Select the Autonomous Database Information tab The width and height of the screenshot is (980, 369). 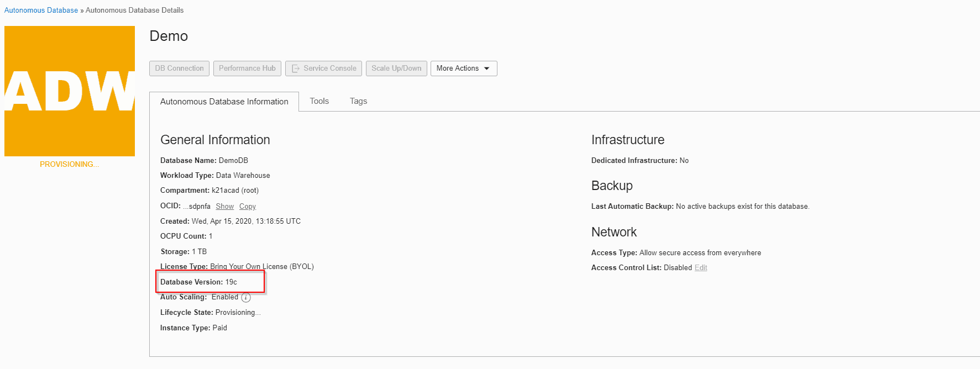point(224,102)
